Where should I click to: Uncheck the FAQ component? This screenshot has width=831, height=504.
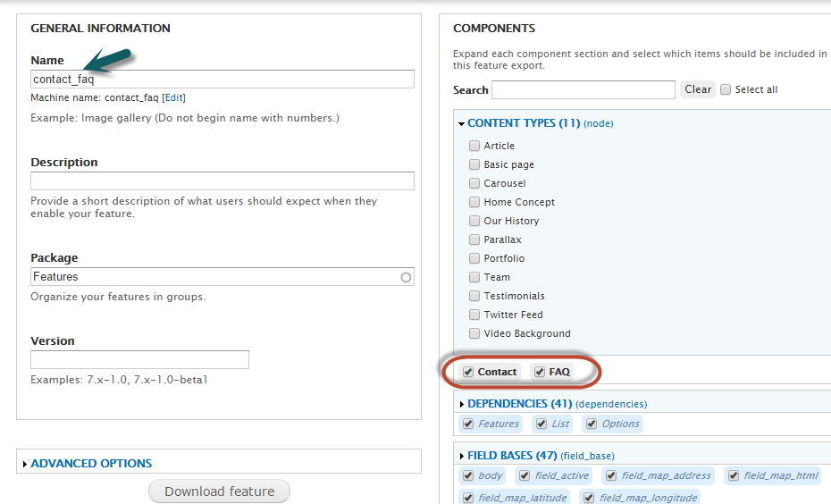coord(539,372)
